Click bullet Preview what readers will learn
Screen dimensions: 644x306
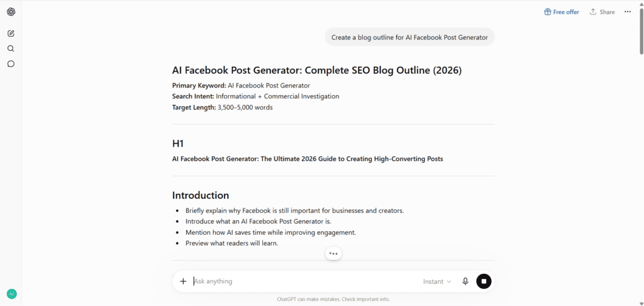click(231, 243)
